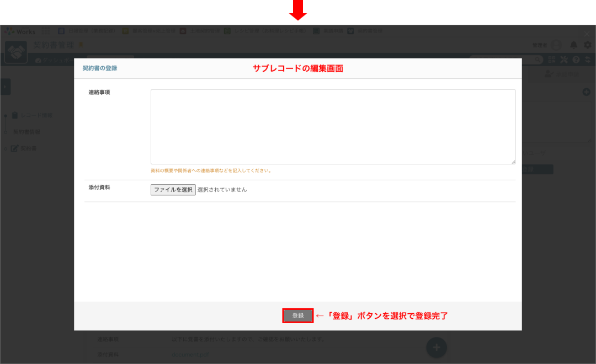
Task: Open the document.pdf link in background
Action: [x=190, y=355]
